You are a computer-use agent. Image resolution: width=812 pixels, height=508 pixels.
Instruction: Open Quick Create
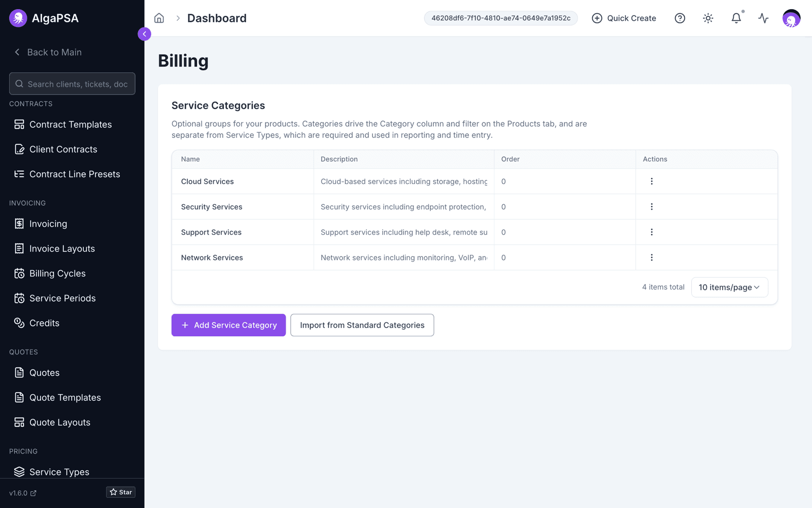coord(624,18)
